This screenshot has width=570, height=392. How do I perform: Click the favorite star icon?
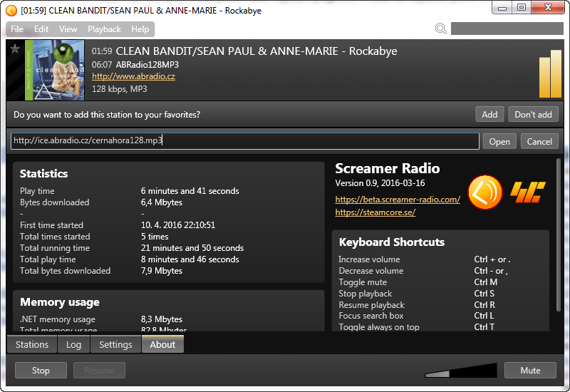point(15,48)
